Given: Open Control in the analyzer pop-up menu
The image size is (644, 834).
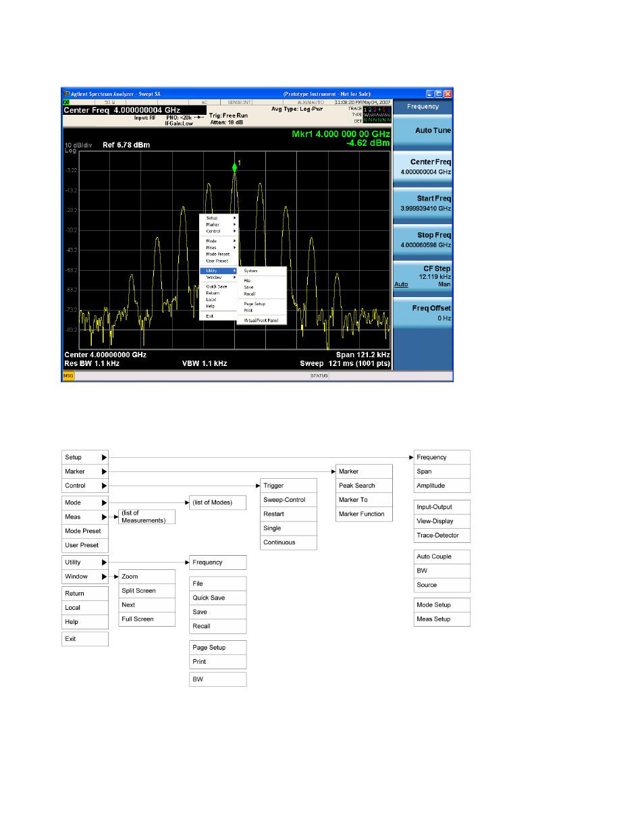Looking at the screenshot, I should [x=219, y=231].
